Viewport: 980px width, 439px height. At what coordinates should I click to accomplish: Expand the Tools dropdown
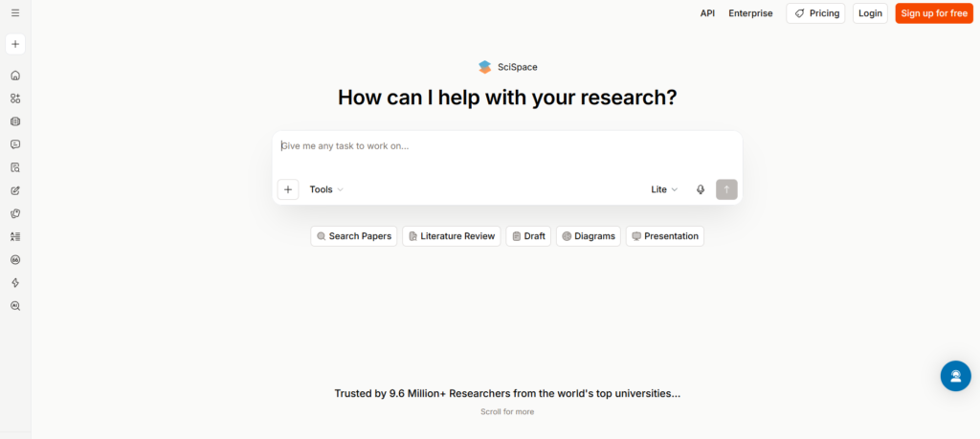coord(326,189)
